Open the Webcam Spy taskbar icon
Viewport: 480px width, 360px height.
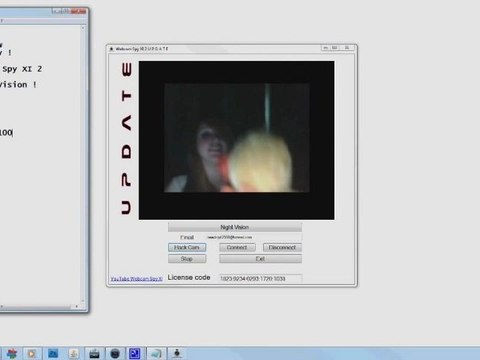tap(177, 353)
